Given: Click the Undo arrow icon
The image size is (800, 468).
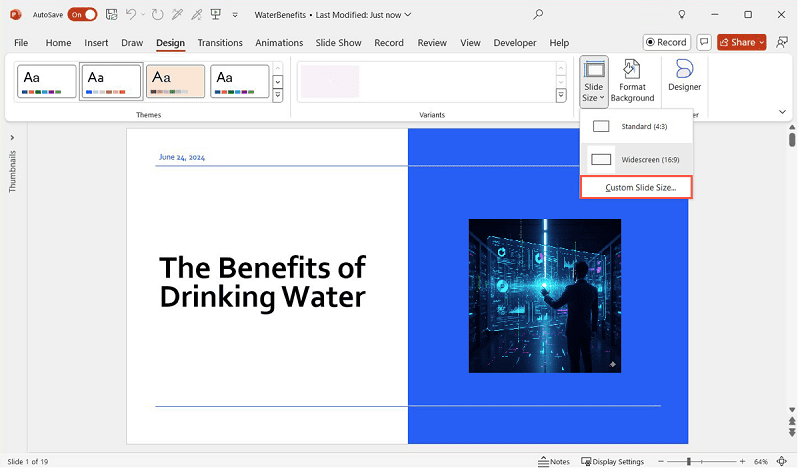Looking at the screenshot, I should (131, 15).
